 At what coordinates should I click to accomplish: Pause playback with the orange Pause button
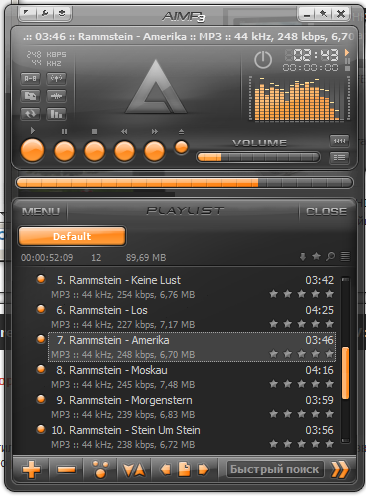click(64, 151)
